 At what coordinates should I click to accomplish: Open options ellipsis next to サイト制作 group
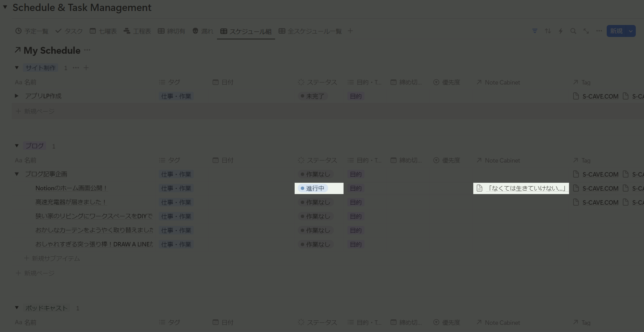(x=76, y=68)
